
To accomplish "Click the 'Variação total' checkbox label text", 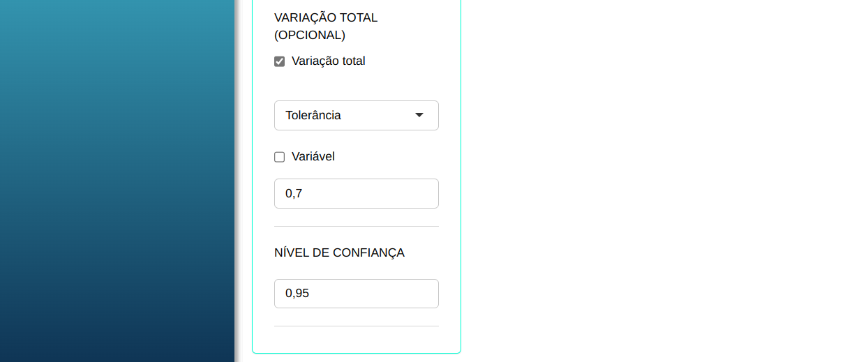I will [x=328, y=61].
